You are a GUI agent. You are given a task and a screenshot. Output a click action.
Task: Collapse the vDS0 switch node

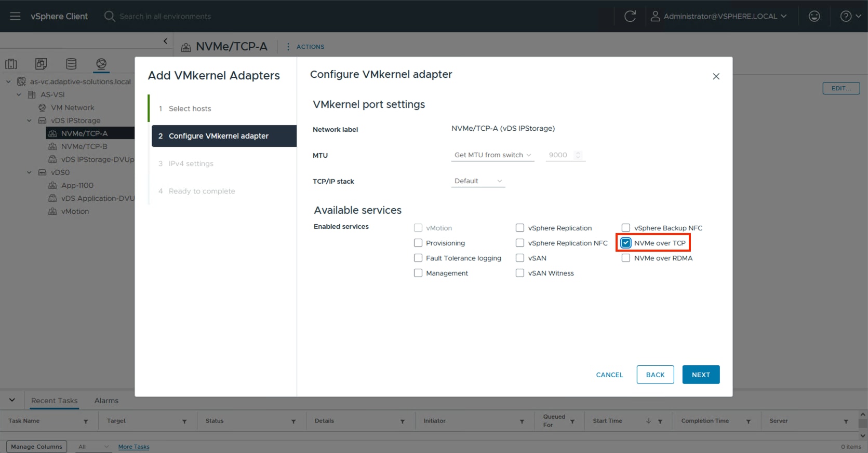coord(29,172)
